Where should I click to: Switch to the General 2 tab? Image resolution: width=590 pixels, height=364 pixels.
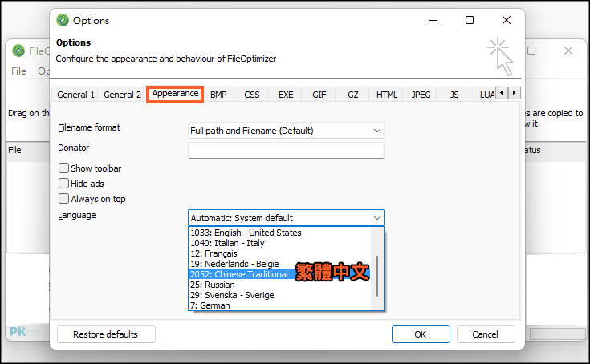(122, 95)
